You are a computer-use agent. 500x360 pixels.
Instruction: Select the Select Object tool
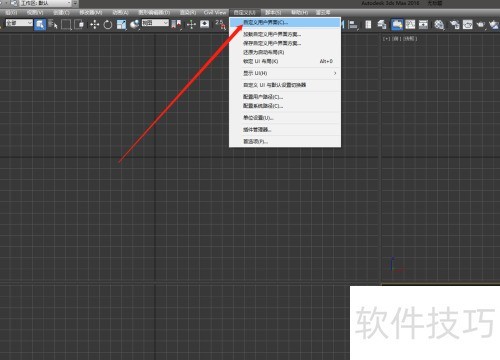(x=40, y=24)
